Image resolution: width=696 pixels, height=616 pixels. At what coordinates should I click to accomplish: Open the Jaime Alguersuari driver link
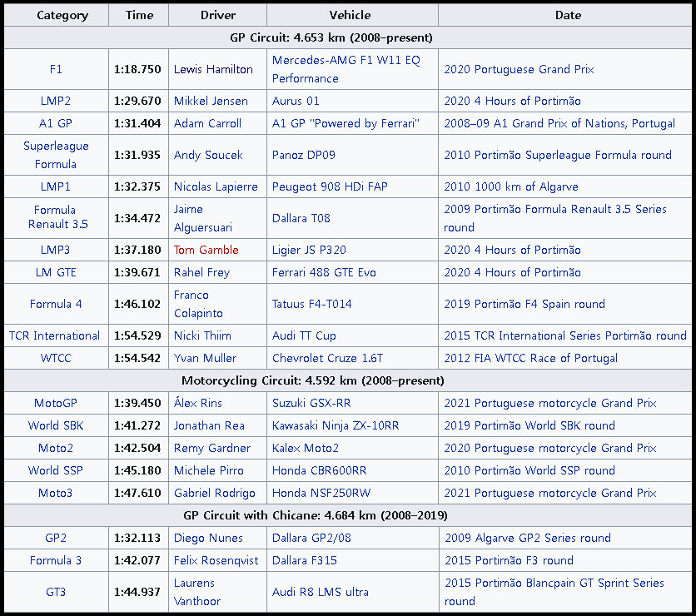pos(202,218)
